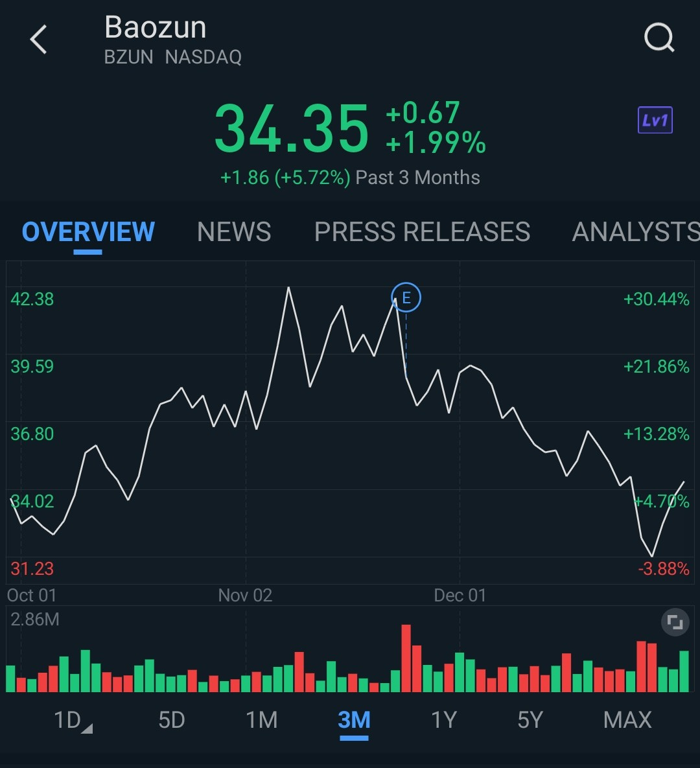
Task: Tap the +13.28% axis label
Action: [657, 434]
